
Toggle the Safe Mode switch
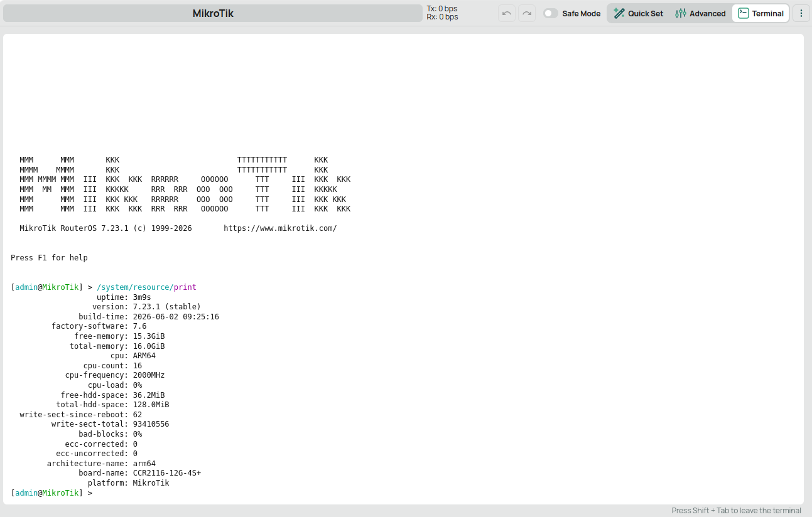pos(551,13)
